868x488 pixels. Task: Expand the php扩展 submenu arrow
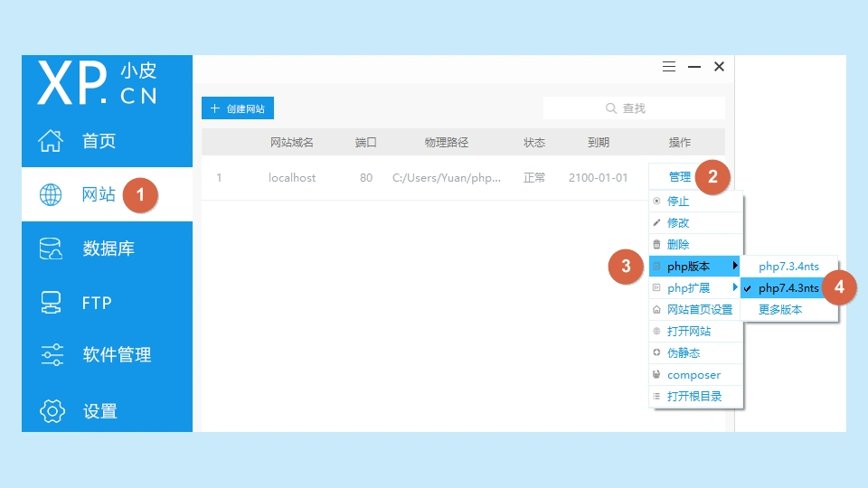[x=735, y=288]
